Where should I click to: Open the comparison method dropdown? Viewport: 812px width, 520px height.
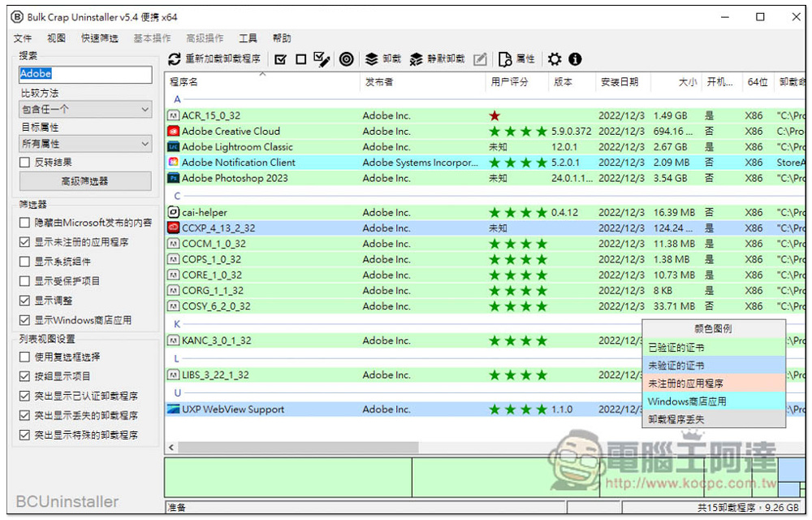point(85,110)
